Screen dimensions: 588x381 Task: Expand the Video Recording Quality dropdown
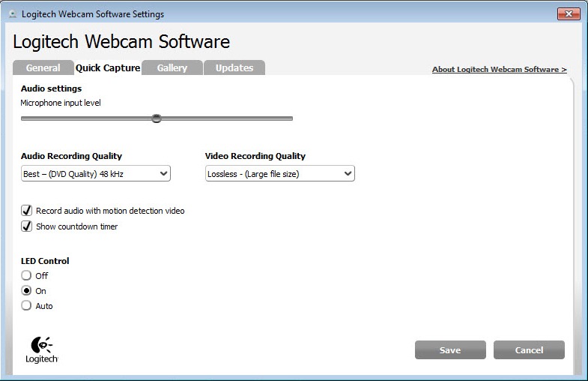pyautogui.click(x=279, y=174)
